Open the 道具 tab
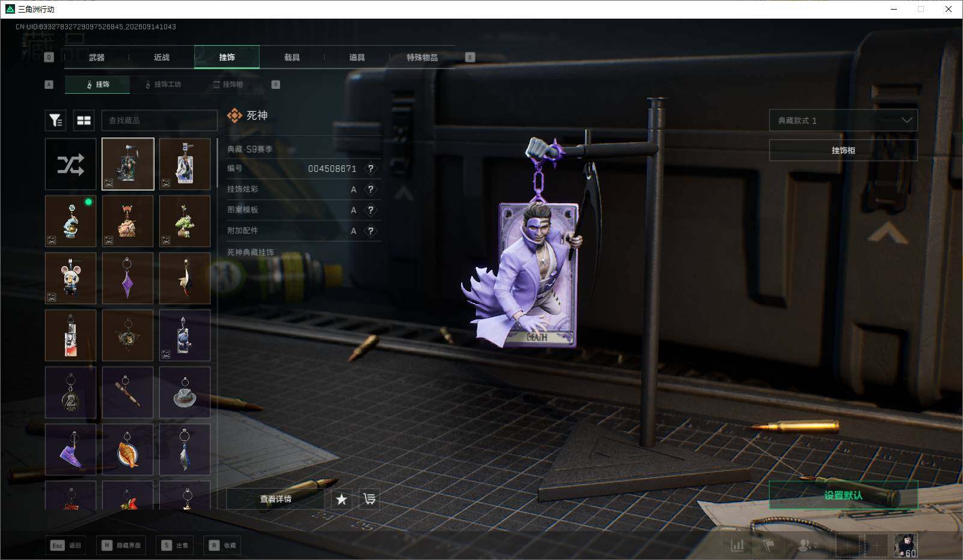This screenshot has width=963, height=560. tap(357, 57)
